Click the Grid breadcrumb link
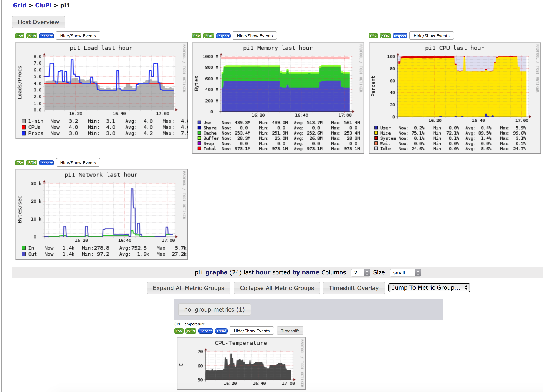Image resolution: width=543 pixels, height=392 pixels. (x=19, y=5)
